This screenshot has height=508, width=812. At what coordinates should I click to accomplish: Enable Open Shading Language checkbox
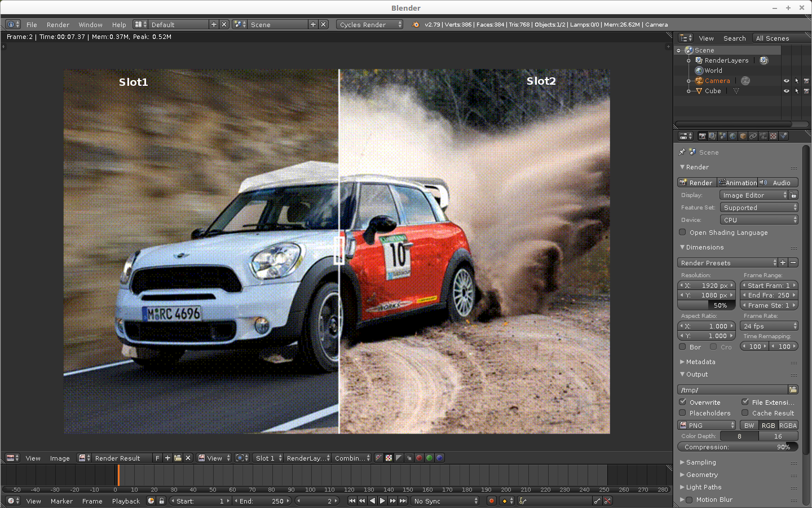pyautogui.click(x=682, y=232)
